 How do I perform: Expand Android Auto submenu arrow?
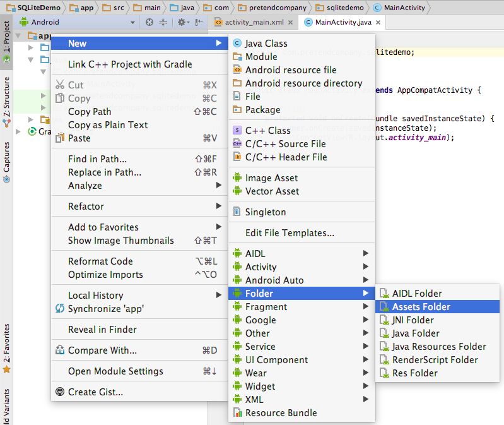[x=365, y=280]
